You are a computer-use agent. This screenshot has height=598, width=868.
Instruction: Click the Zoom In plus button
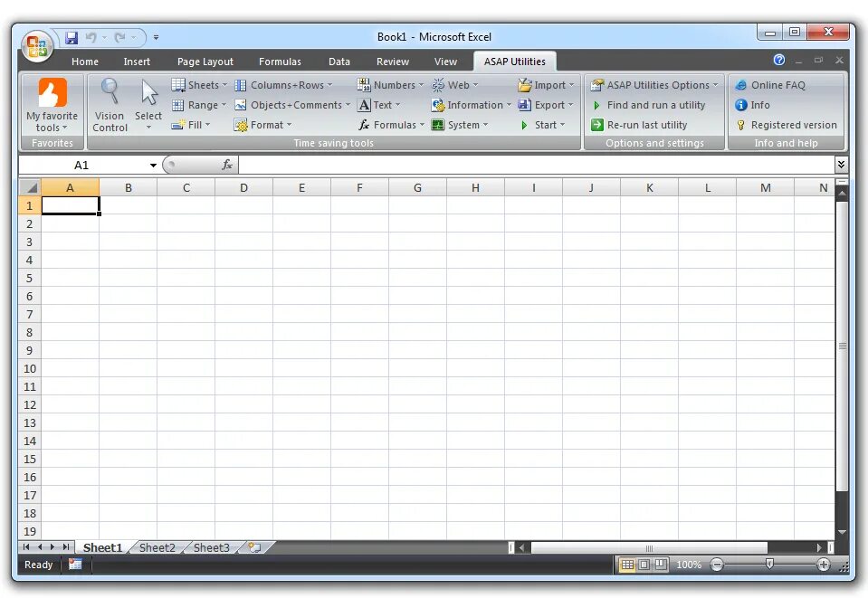coord(823,565)
